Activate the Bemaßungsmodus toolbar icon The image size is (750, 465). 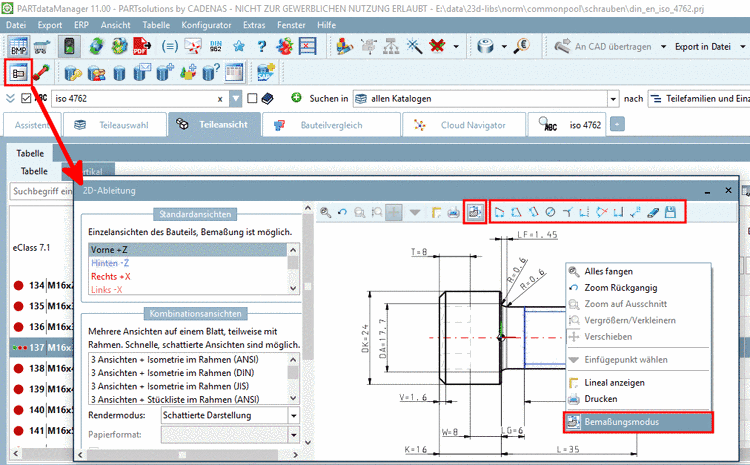pos(475,212)
